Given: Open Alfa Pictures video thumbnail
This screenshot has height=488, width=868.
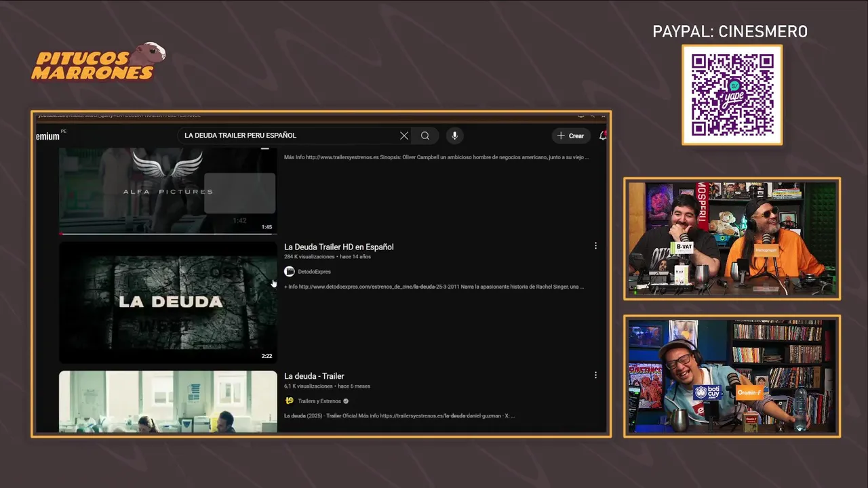Looking at the screenshot, I should [168, 191].
